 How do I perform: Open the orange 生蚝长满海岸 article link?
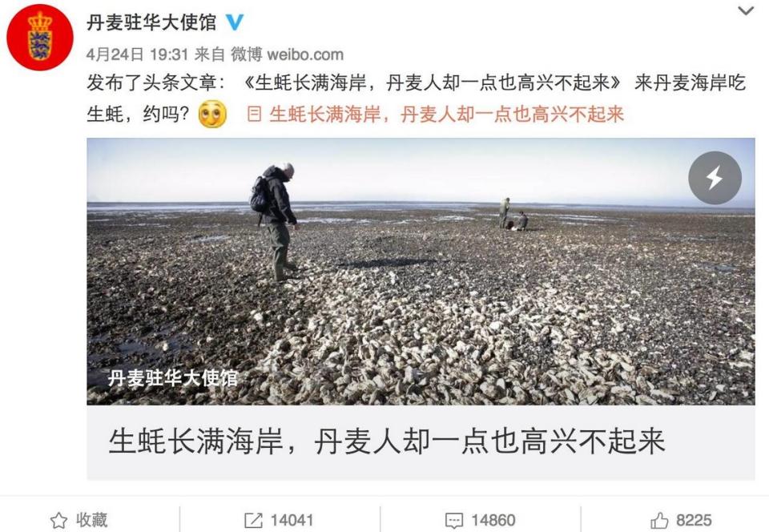point(446,115)
